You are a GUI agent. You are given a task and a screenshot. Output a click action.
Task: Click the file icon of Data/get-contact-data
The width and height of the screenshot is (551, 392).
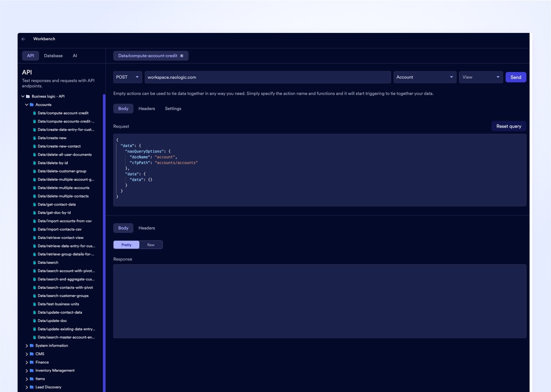pyautogui.click(x=34, y=205)
